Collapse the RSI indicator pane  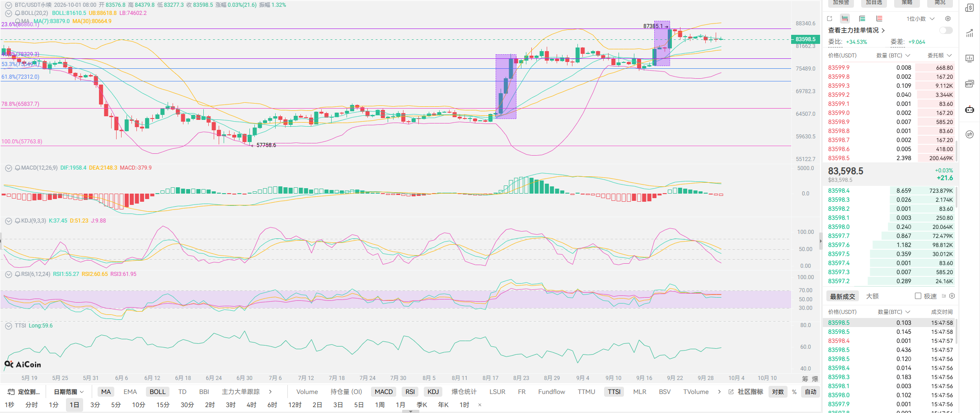tap(9, 274)
